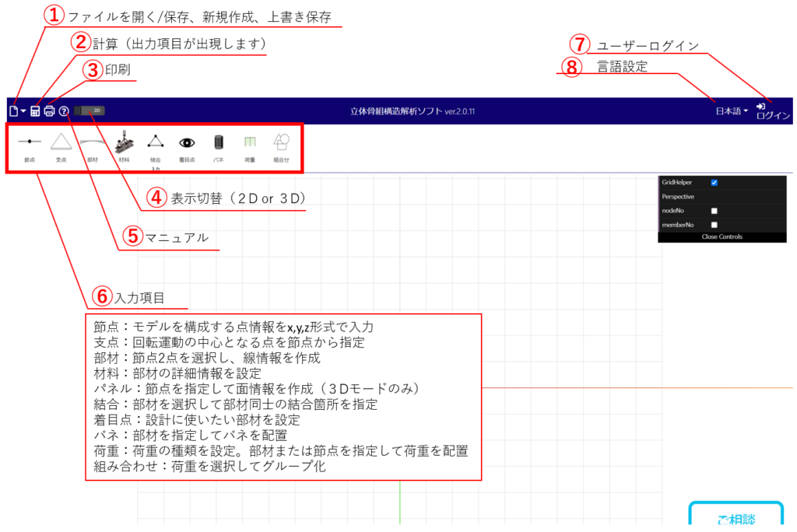This screenshot has width=797, height=532.
Task: Expand the 日本語 language dropdown
Action: click(x=732, y=111)
